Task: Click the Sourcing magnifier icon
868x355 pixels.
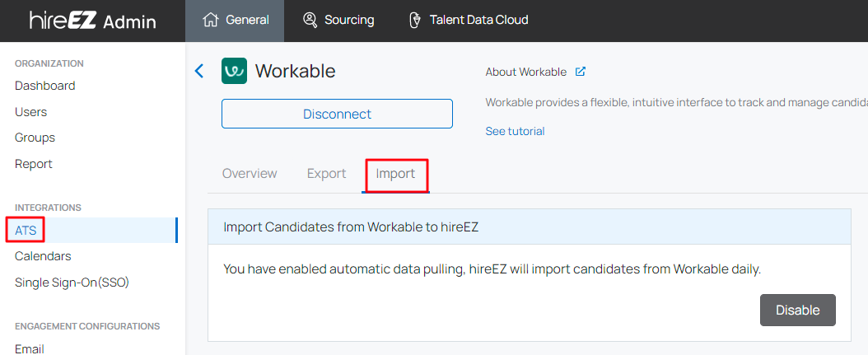Action: [310, 21]
